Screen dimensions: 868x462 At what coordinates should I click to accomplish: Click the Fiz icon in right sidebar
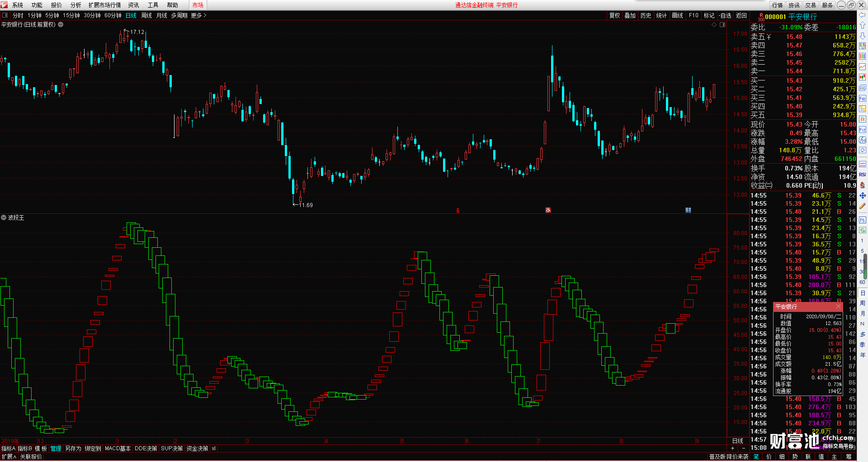[x=862, y=130]
